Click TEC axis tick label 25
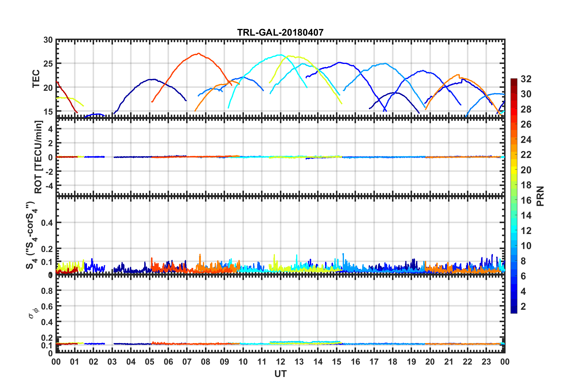 click(x=48, y=64)
